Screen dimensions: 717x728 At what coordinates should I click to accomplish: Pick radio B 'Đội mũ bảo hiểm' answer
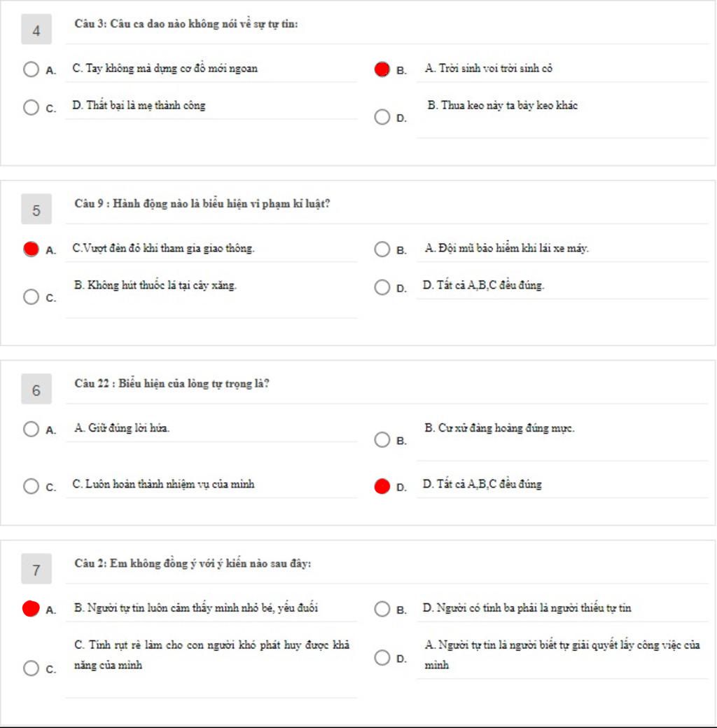coord(382,249)
